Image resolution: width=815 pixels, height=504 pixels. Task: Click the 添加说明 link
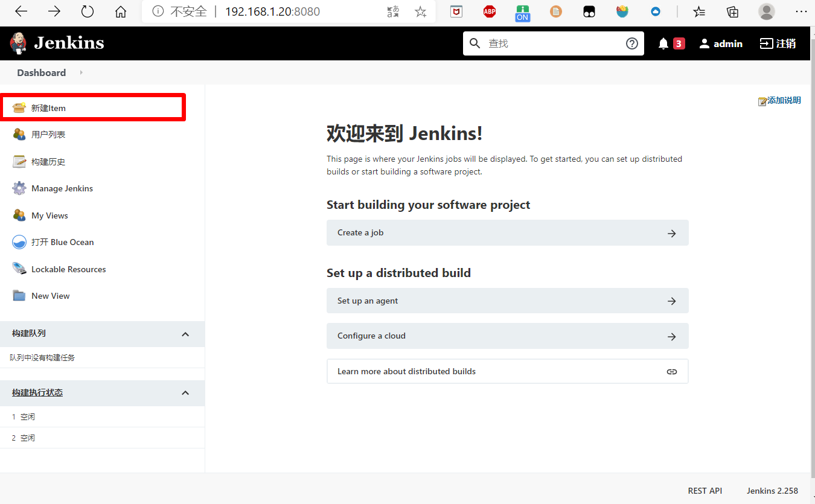pyautogui.click(x=784, y=101)
